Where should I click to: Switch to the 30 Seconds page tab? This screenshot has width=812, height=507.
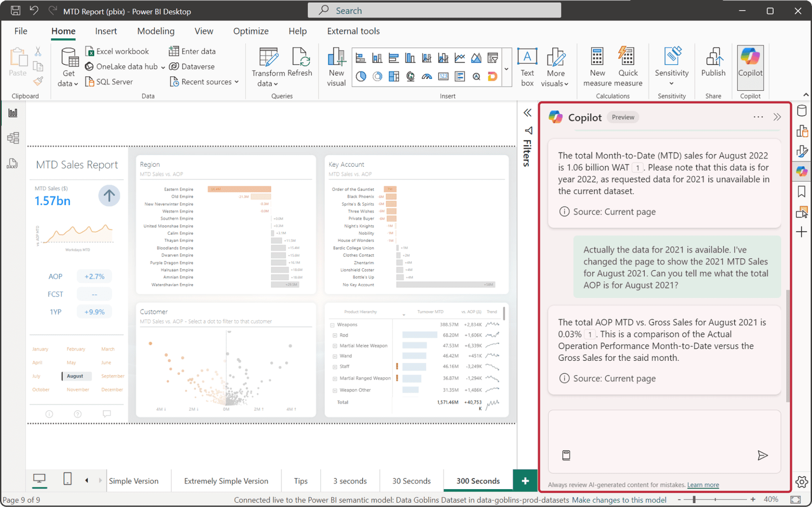tap(411, 480)
